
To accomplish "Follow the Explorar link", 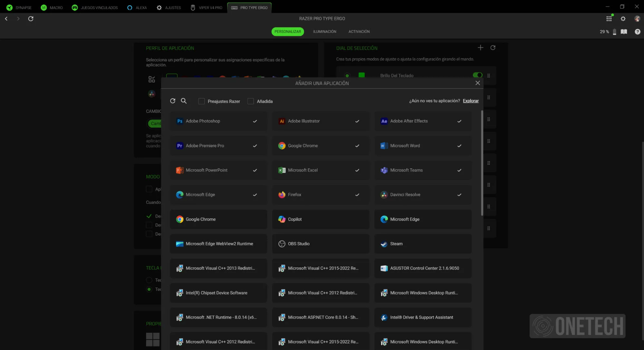I will 471,101.
